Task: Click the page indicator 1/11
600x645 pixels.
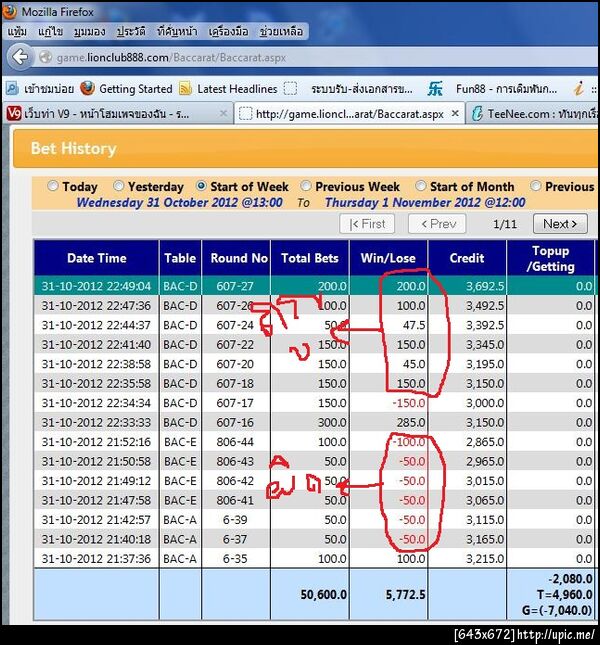Action: (x=505, y=224)
